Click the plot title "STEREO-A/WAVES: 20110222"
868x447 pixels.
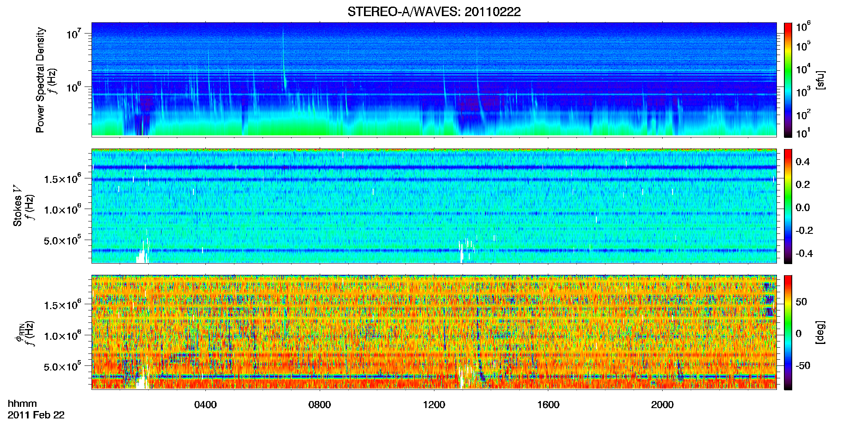tap(434, 12)
